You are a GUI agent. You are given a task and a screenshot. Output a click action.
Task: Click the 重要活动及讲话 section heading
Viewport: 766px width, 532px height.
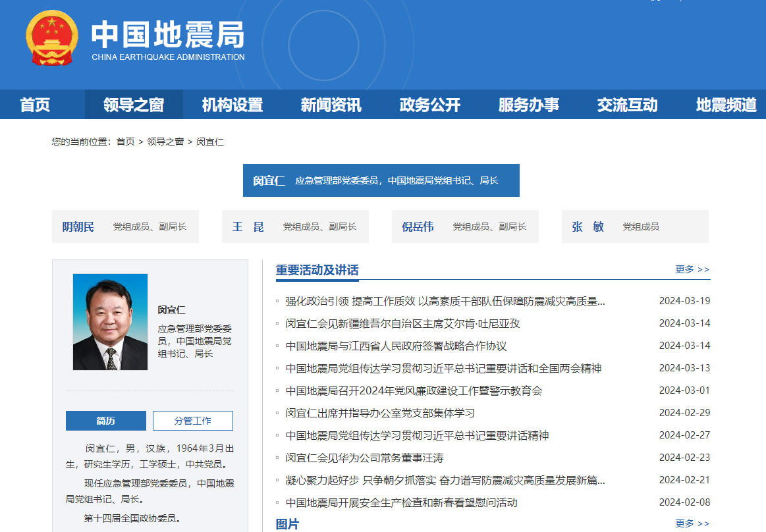pyautogui.click(x=317, y=270)
